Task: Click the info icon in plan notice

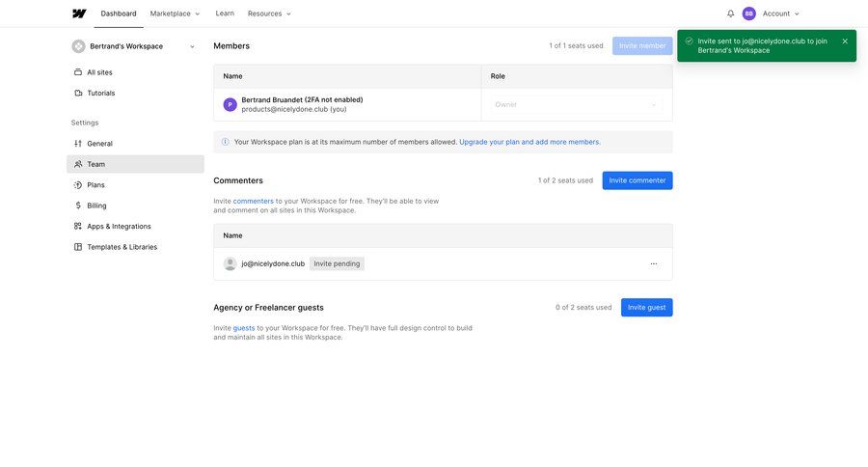Action: 226,142
